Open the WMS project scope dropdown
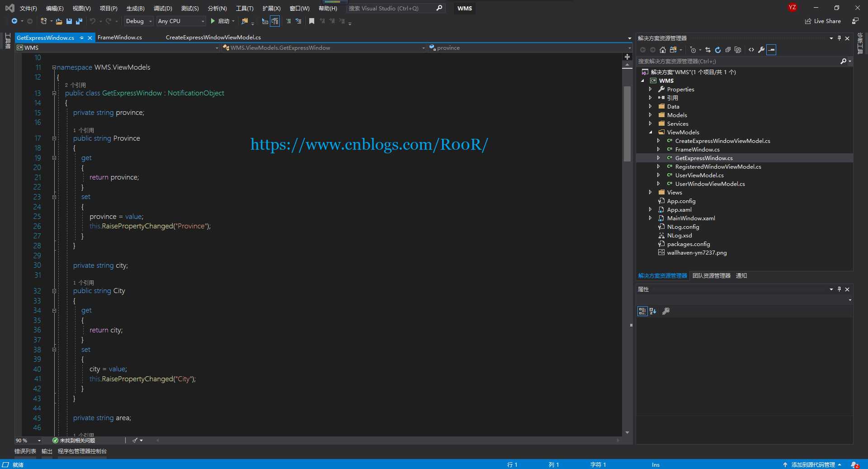Viewport: 868px width, 469px height. (x=118, y=47)
